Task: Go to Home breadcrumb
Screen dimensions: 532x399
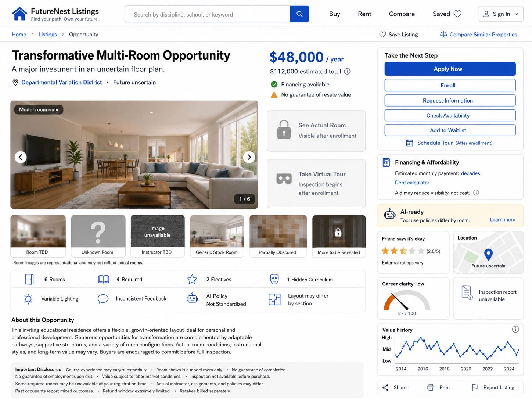Action: pyautogui.click(x=19, y=34)
